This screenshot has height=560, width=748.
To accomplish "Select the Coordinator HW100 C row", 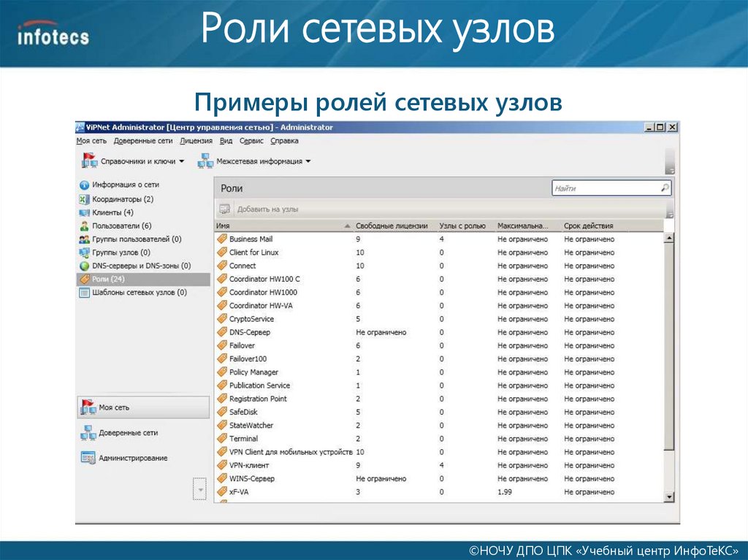I will [439, 279].
